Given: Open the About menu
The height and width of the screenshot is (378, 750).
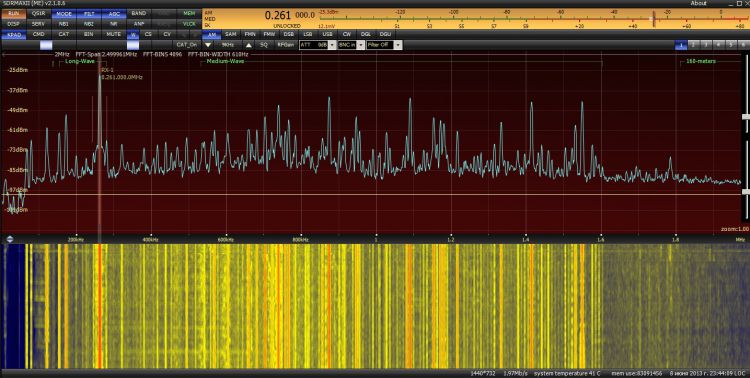Looking at the screenshot, I should click(x=698, y=3).
